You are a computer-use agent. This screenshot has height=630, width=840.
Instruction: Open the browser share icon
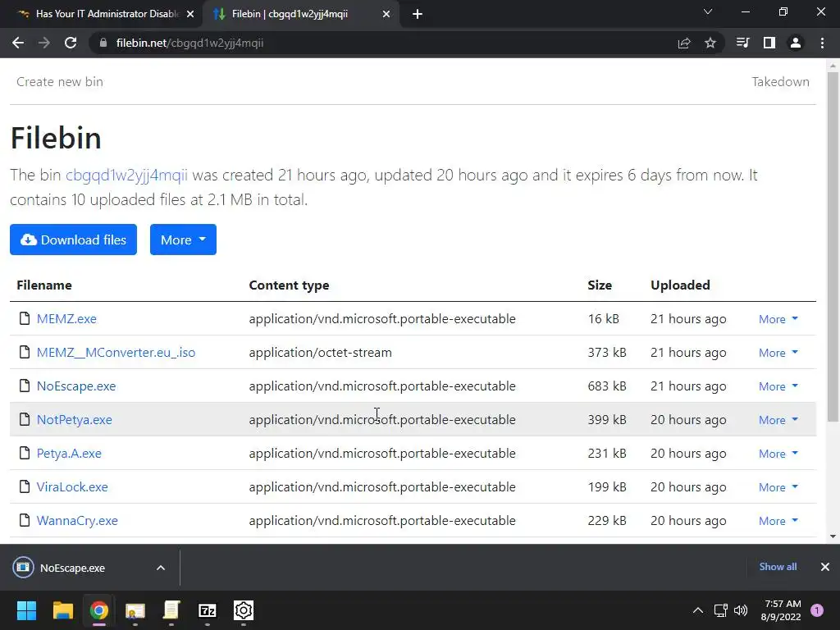tap(684, 43)
